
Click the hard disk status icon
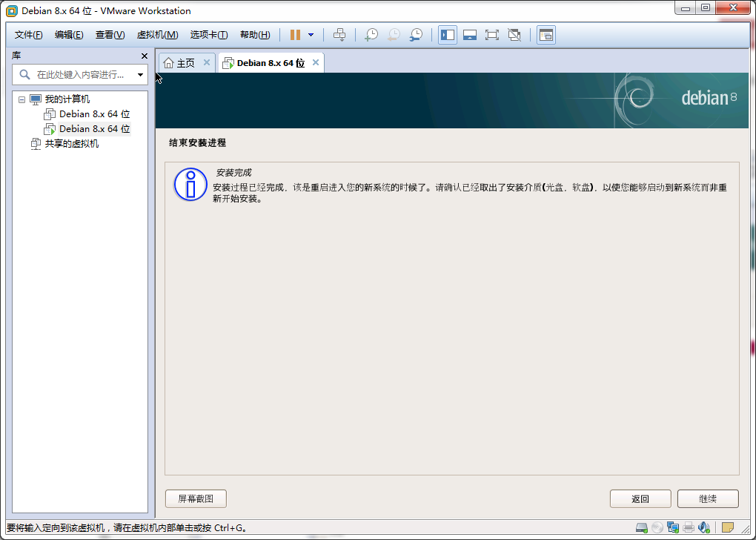(642, 528)
